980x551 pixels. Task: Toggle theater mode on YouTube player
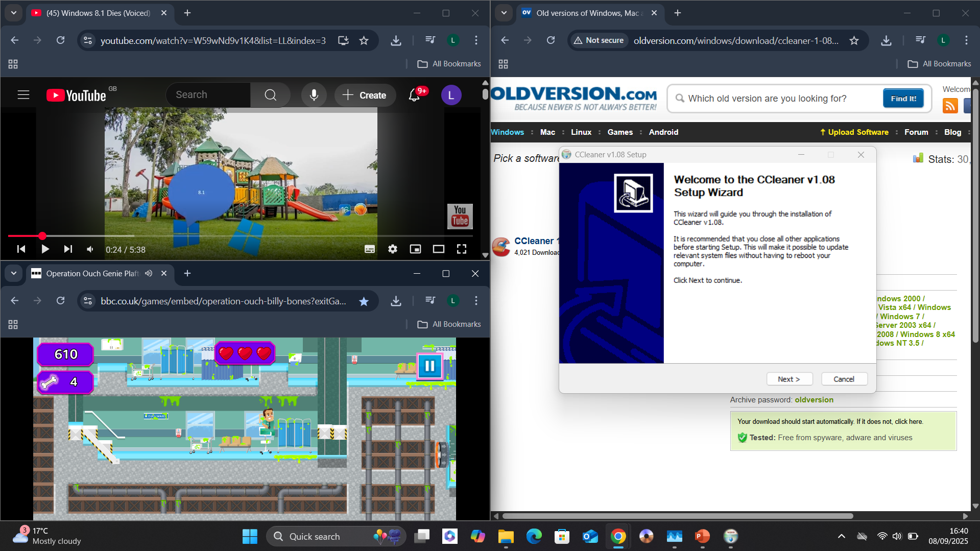[x=438, y=249]
